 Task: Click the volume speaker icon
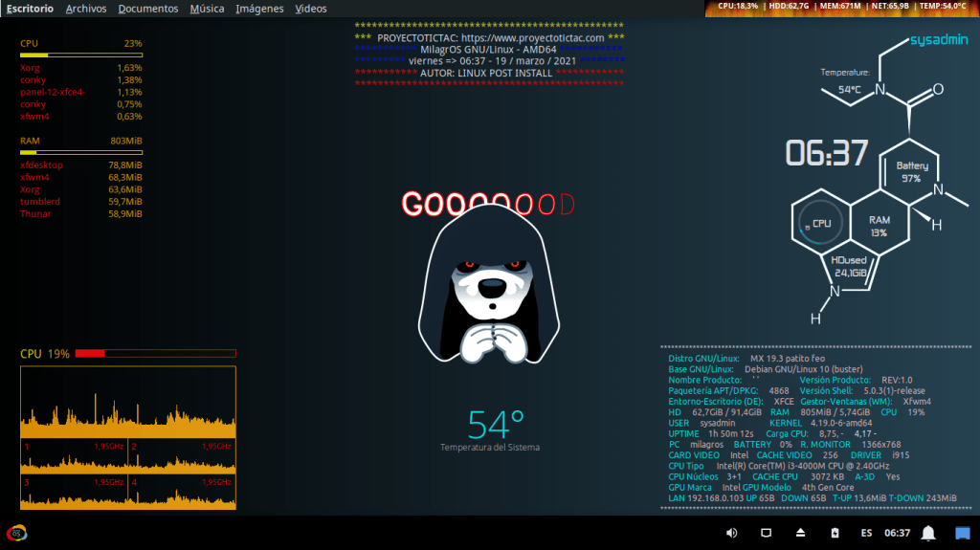pyautogui.click(x=731, y=533)
